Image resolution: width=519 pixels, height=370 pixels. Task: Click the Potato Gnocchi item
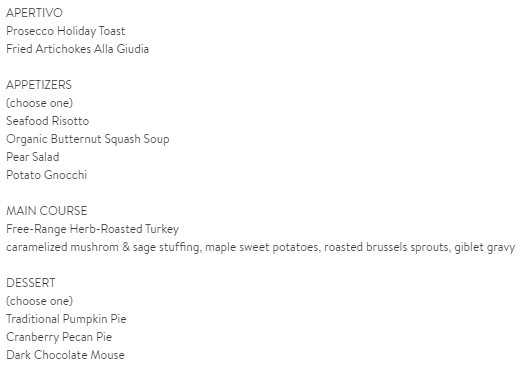tap(47, 175)
